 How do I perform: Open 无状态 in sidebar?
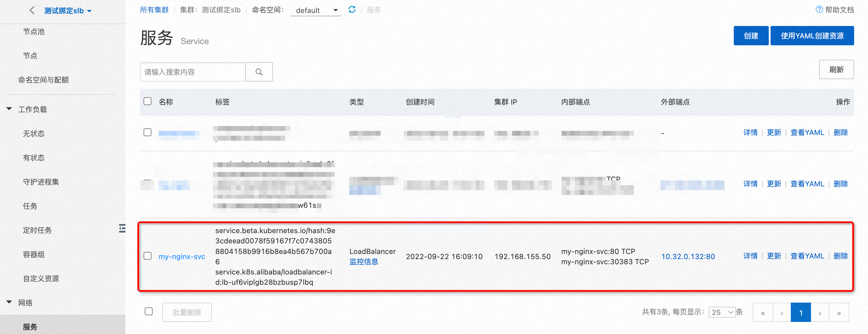[x=33, y=133]
